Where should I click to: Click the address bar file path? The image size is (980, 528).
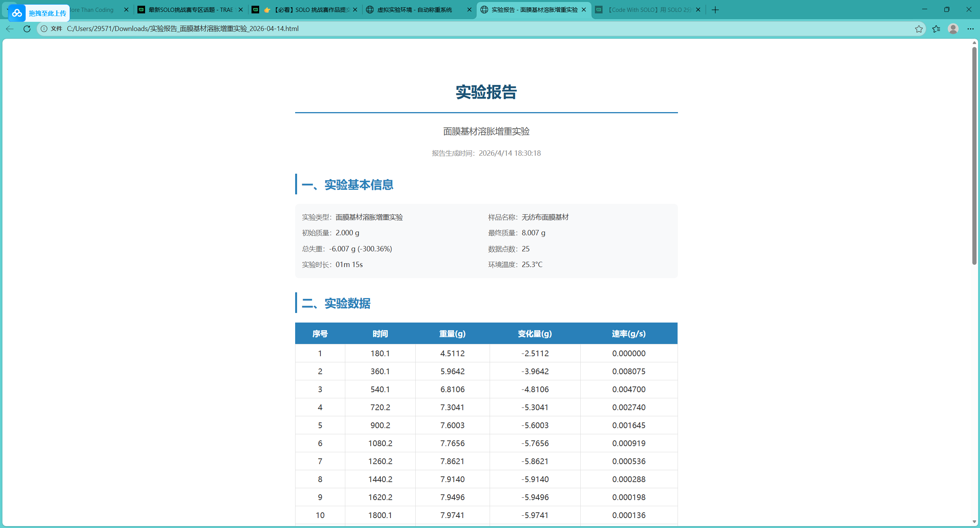pos(183,29)
